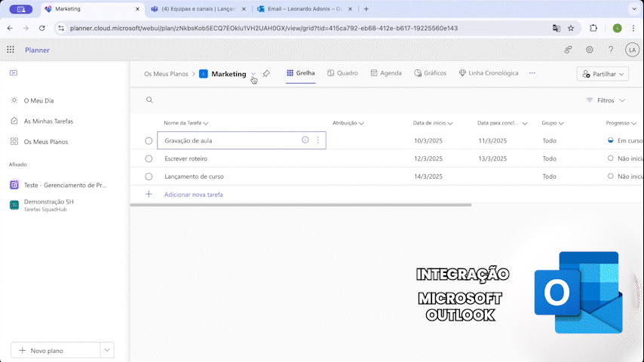Click due date 13/3/2025

(492, 158)
